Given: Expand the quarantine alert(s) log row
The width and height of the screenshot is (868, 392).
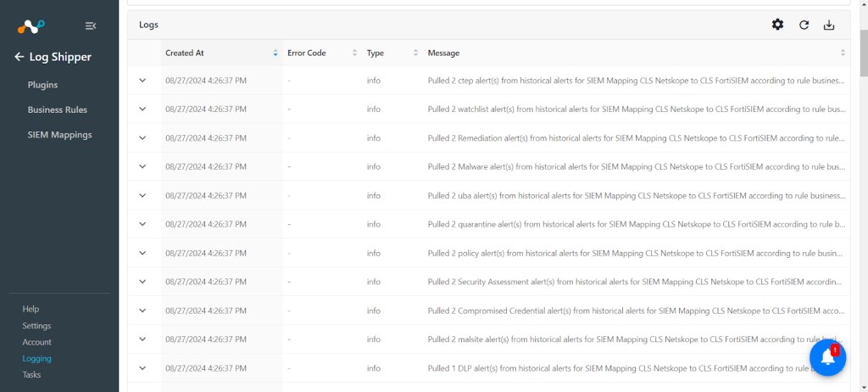Looking at the screenshot, I should point(142,224).
